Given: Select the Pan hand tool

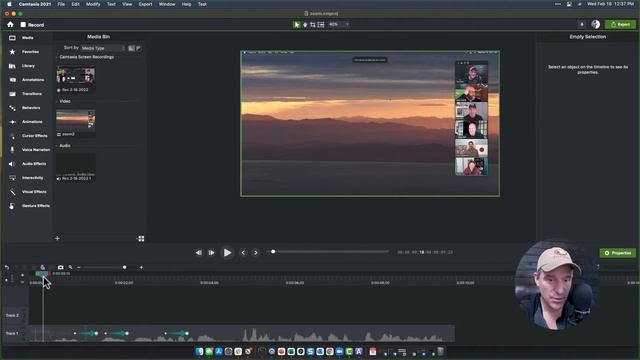Looking at the screenshot, I should tap(305, 24).
